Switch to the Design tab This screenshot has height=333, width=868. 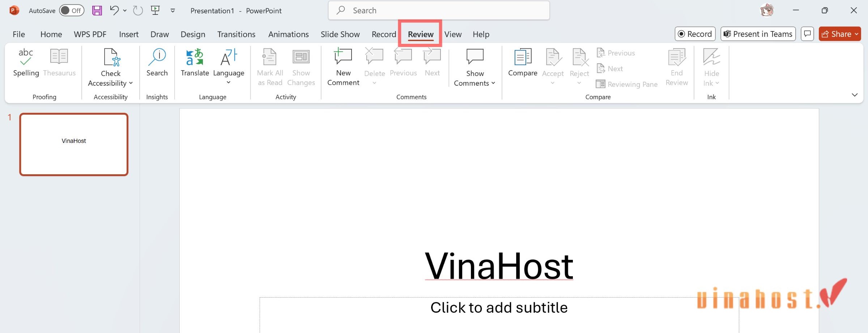coord(193,34)
